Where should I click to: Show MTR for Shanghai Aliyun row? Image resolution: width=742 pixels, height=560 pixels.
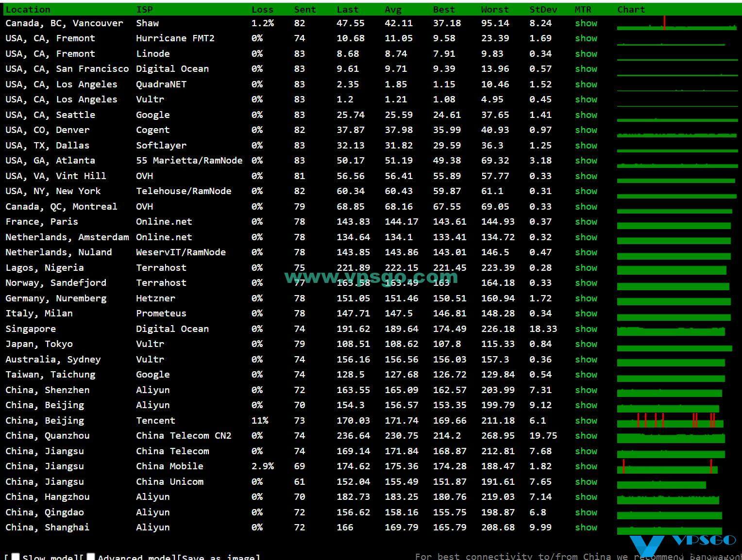586,527
